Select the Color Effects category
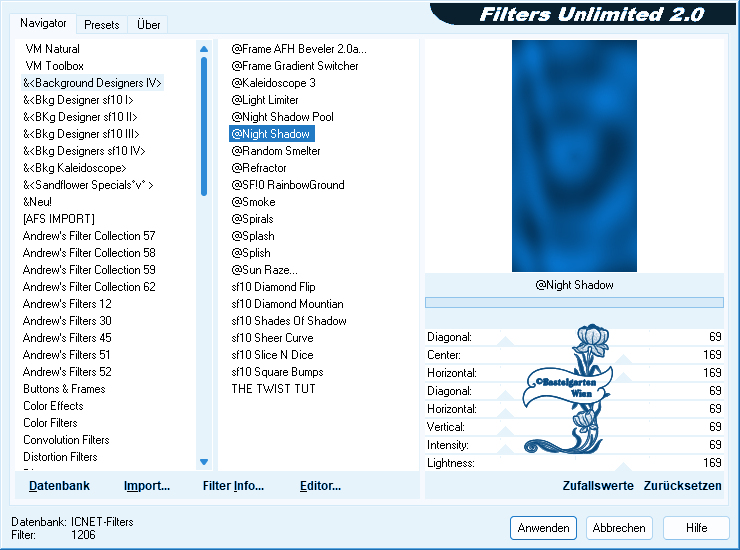The image size is (740, 550). coord(53,406)
